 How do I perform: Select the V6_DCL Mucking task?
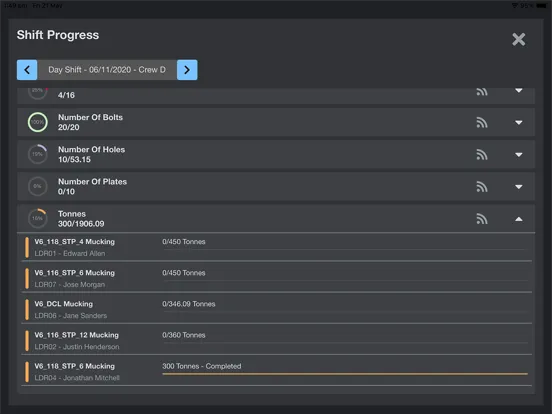pyautogui.click(x=276, y=309)
